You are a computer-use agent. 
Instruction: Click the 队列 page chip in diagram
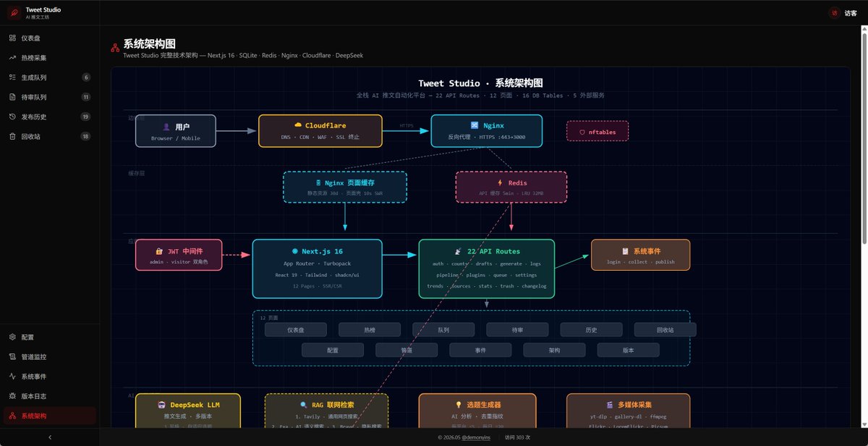click(443, 329)
